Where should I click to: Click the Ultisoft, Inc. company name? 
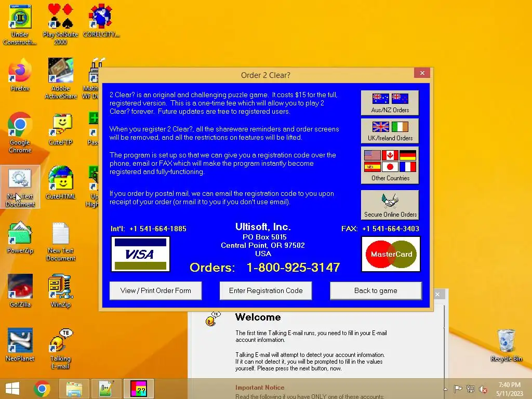click(x=263, y=227)
